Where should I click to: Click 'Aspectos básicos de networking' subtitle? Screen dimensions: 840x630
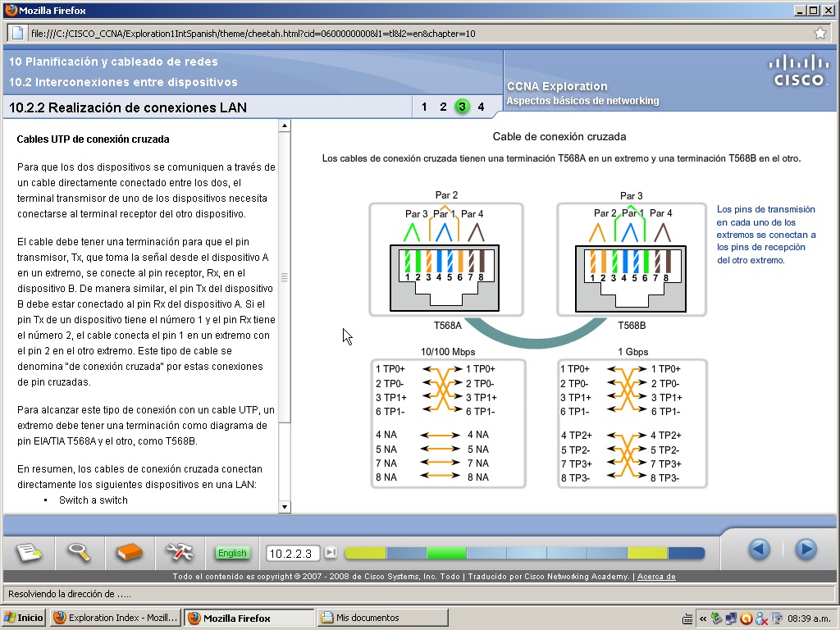tap(583, 101)
